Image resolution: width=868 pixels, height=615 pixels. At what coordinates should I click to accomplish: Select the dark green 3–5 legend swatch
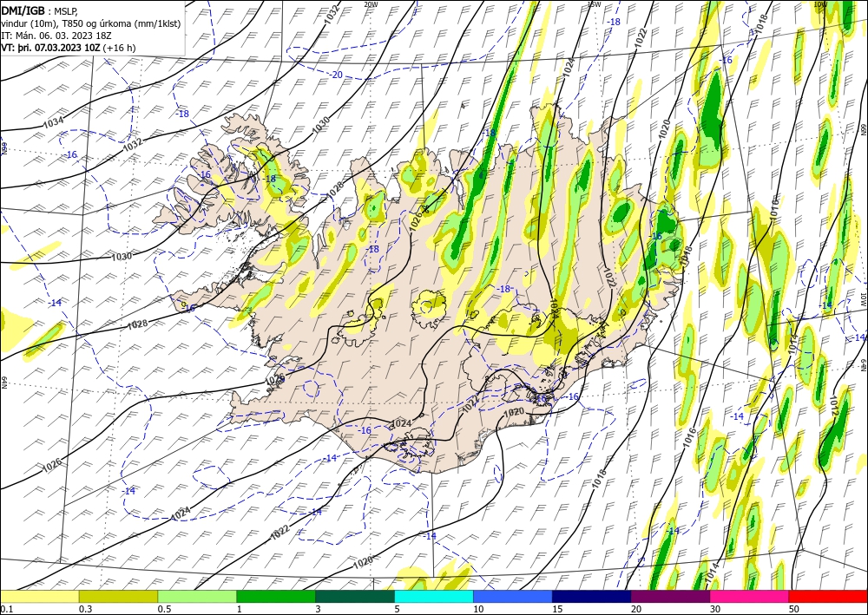pyautogui.click(x=355, y=596)
